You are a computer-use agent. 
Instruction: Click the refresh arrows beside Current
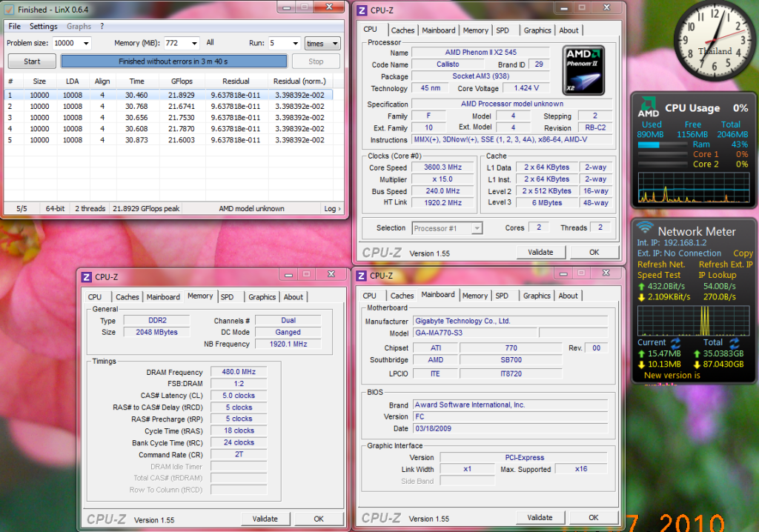675,343
